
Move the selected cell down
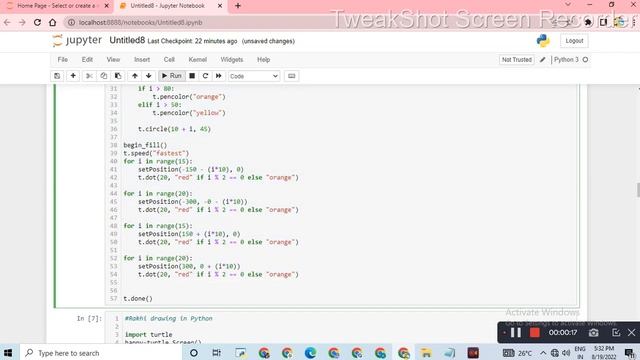point(149,76)
